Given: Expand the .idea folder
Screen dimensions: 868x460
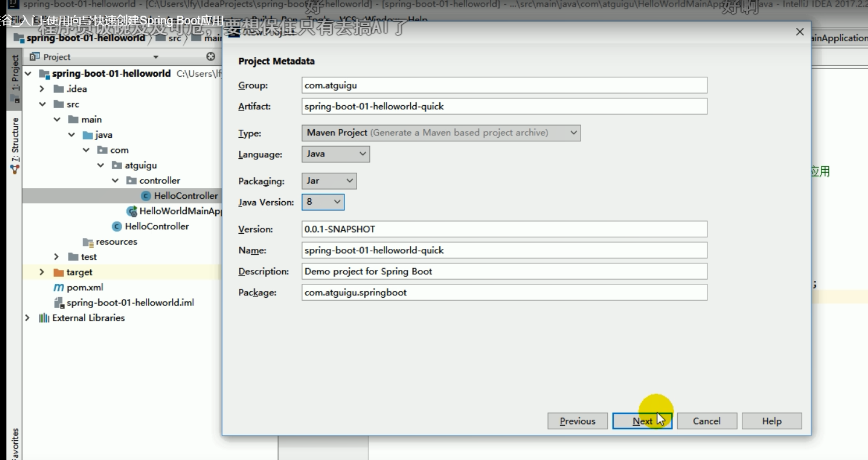Looking at the screenshot, I should point(42,89).
